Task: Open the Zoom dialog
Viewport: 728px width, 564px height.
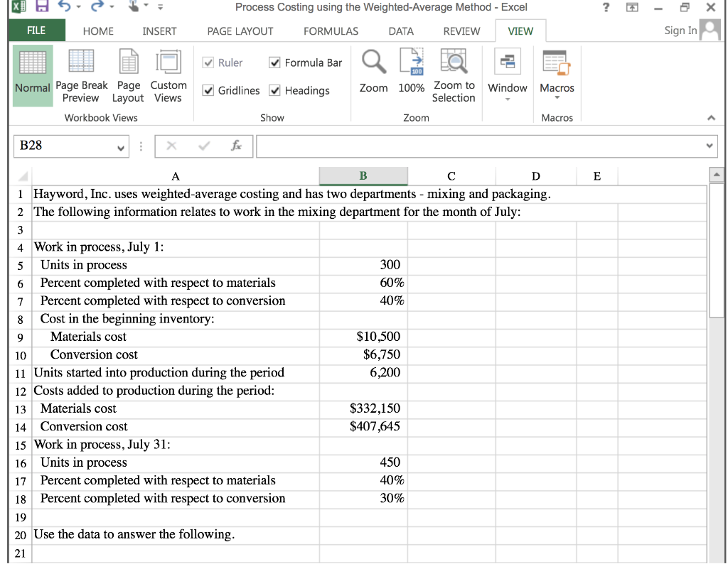Action: (373, 75)
